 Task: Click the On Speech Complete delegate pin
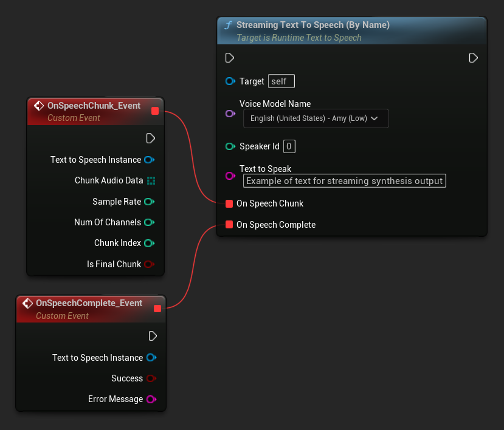tap(229, 225)
